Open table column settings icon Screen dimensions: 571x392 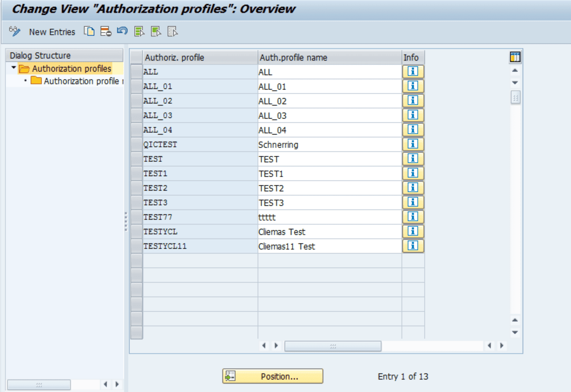tap(515, 57)
